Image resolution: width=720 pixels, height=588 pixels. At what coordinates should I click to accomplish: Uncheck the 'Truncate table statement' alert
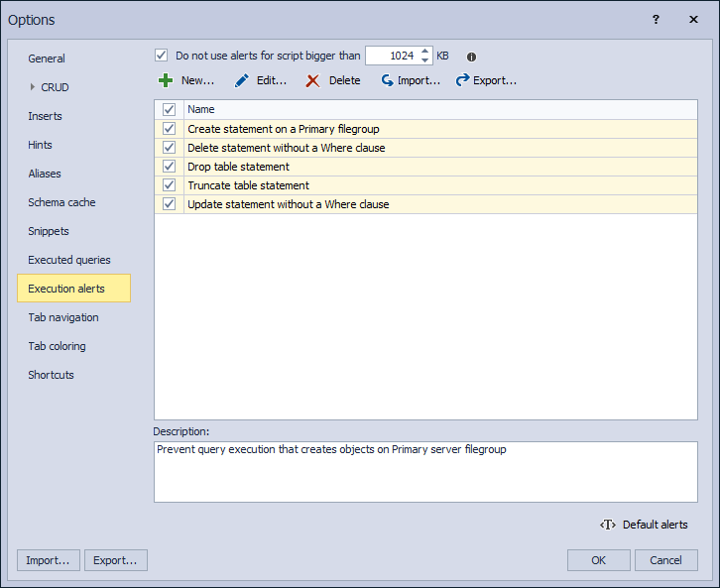click(x=169, y=185)
